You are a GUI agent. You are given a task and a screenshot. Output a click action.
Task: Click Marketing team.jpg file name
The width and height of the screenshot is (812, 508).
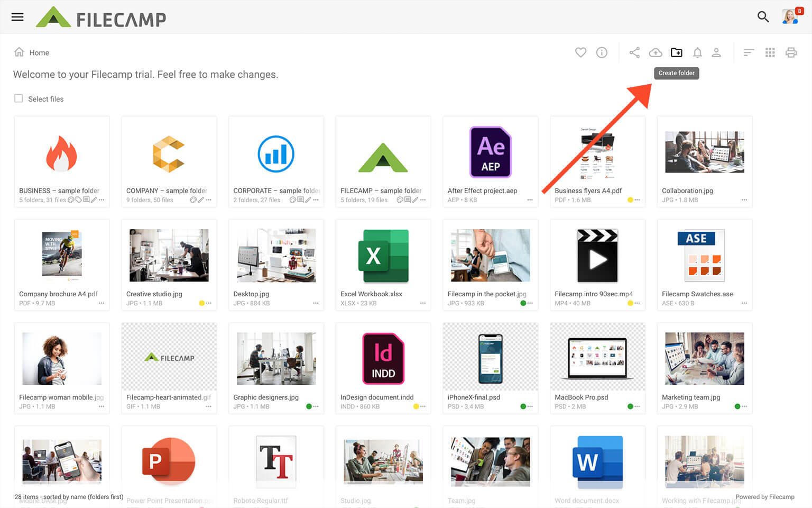click(691, 397)
